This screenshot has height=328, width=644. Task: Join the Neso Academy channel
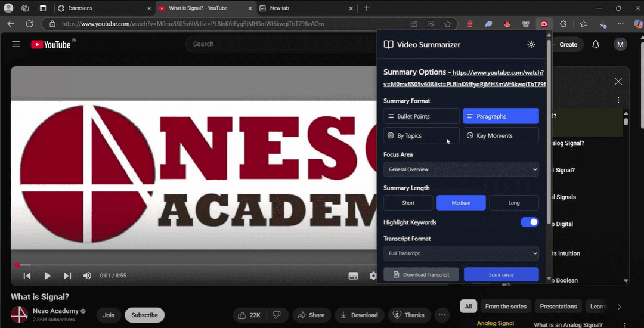pyautogui.click(x=109, y=315)
